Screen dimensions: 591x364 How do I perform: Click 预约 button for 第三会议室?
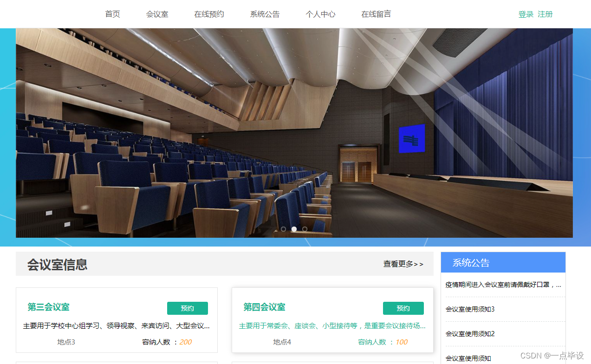(x=187, y=308)
